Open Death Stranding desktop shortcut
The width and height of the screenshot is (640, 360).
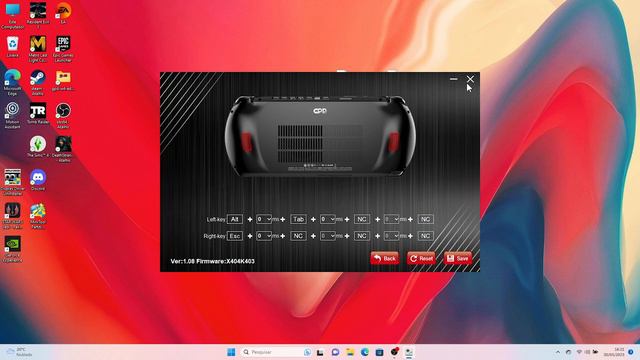(x=63, y=149)
